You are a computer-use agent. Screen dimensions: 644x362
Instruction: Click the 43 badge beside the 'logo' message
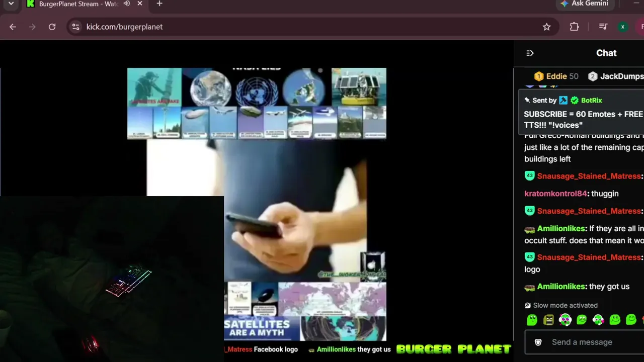[529, 257]
